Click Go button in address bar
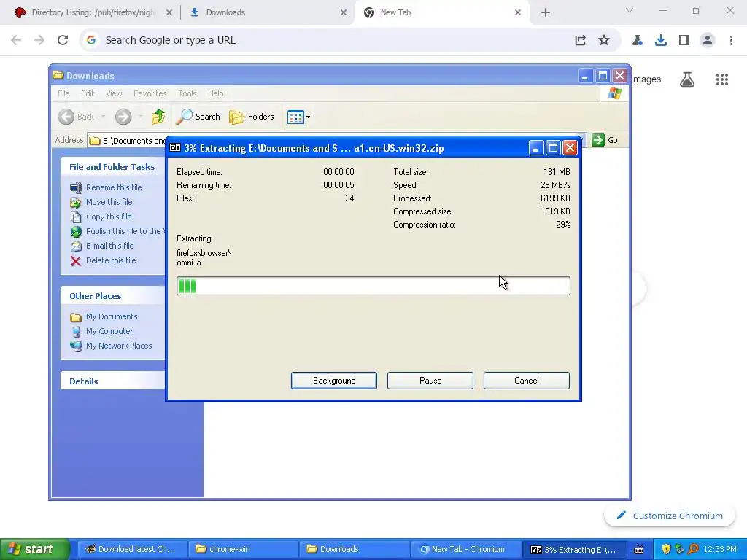Image resolution: width=747 pixels, height=560 pixels. pos(605,140)
